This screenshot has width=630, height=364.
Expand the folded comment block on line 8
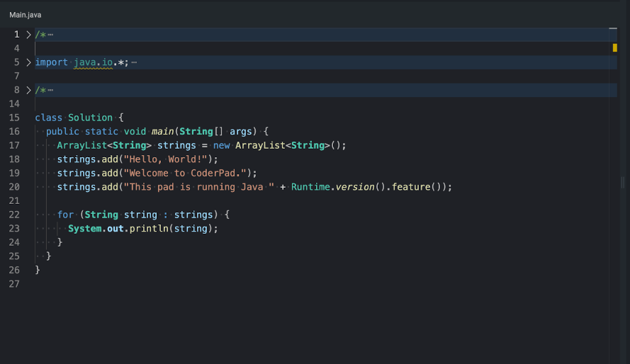(28, 90)
